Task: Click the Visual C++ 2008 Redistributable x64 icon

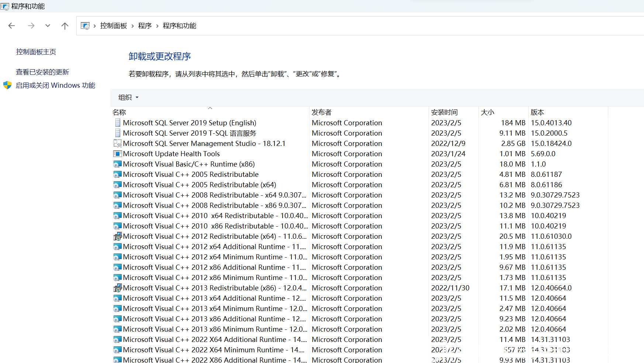Action: click(x=118, y=195)
